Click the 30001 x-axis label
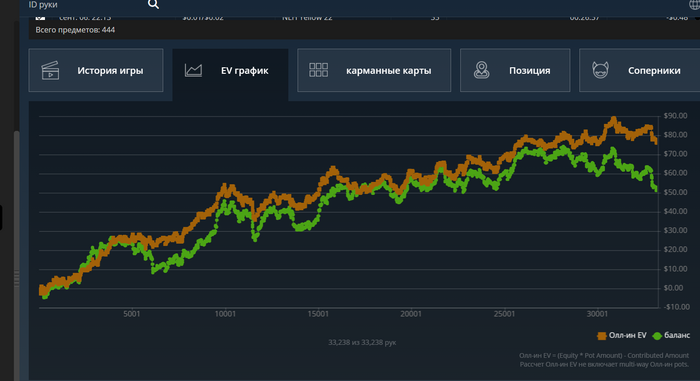This screenshot has height=381, width=700. (x=597, y=314)
